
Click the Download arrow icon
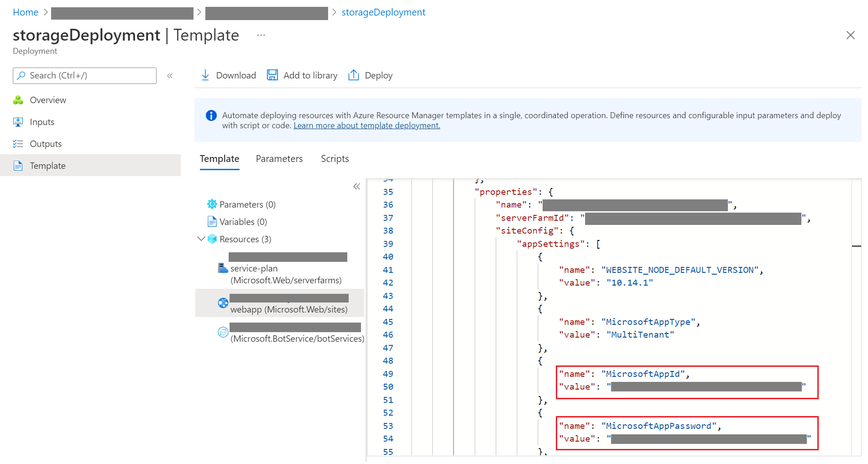point(205,75)
